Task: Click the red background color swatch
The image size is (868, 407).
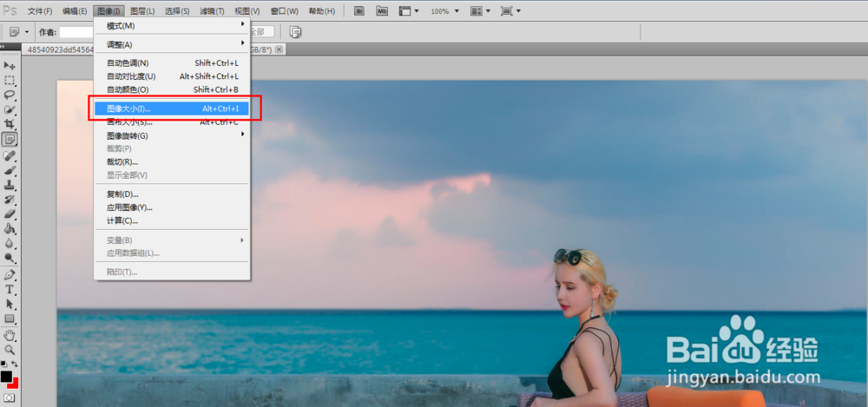Action: tap(15, 384)
